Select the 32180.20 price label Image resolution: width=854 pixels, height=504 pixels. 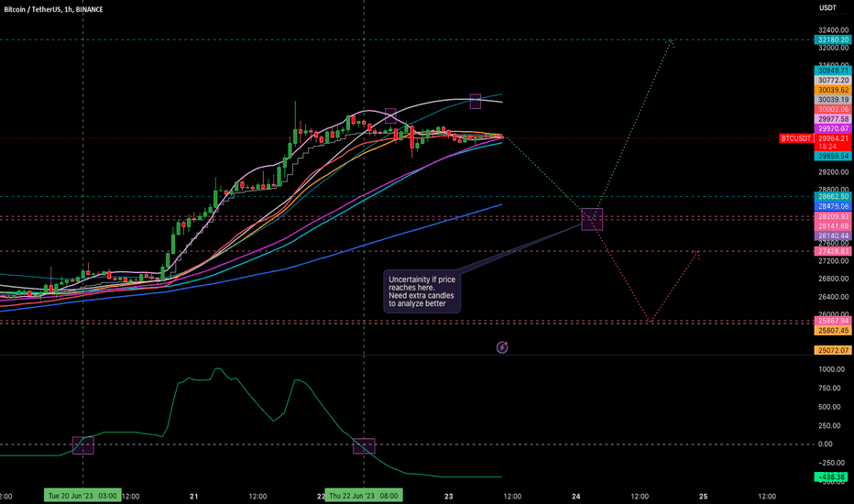[833, 39]
